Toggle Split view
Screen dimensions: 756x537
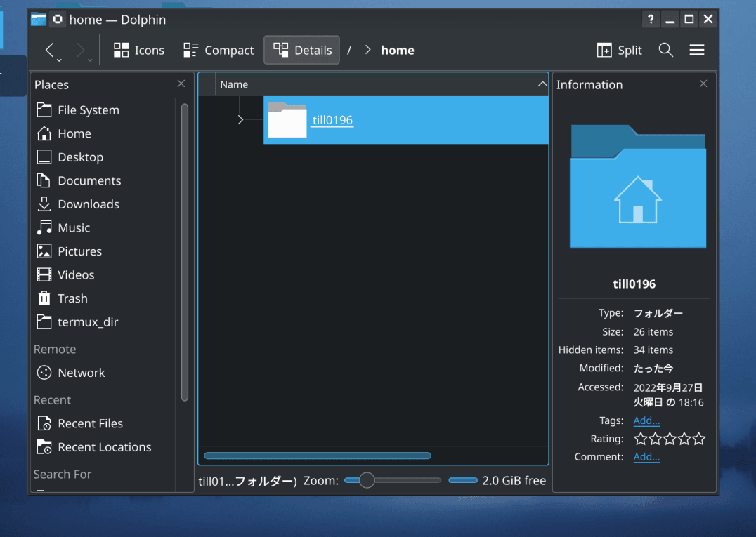tap(619, 50)
